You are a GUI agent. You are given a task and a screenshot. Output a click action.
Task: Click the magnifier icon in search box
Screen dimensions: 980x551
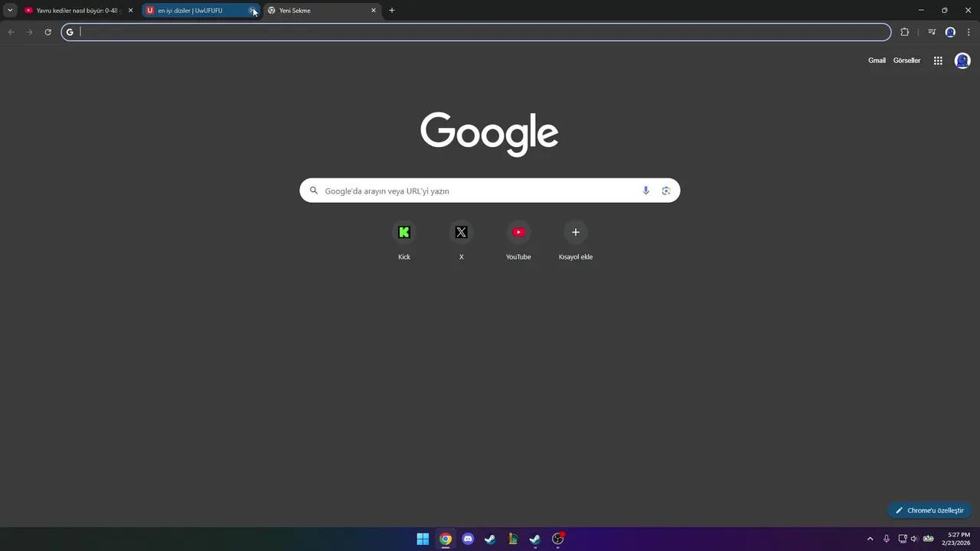point(313,191)
